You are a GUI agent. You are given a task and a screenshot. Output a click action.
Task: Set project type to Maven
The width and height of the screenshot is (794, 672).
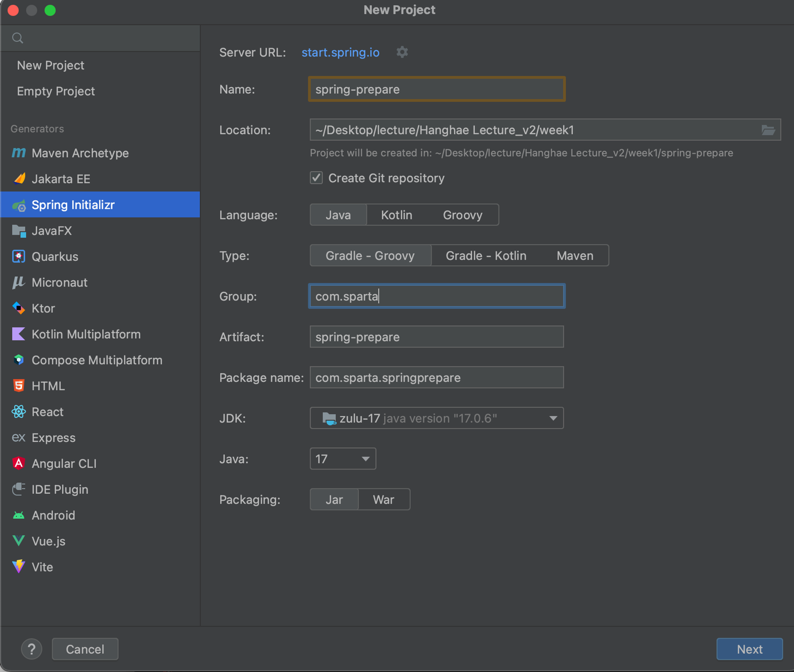[574, 256]
